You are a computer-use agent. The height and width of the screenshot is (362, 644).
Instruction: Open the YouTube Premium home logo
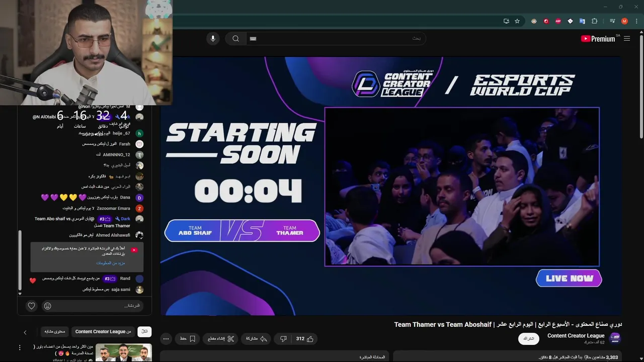[599, 39]
